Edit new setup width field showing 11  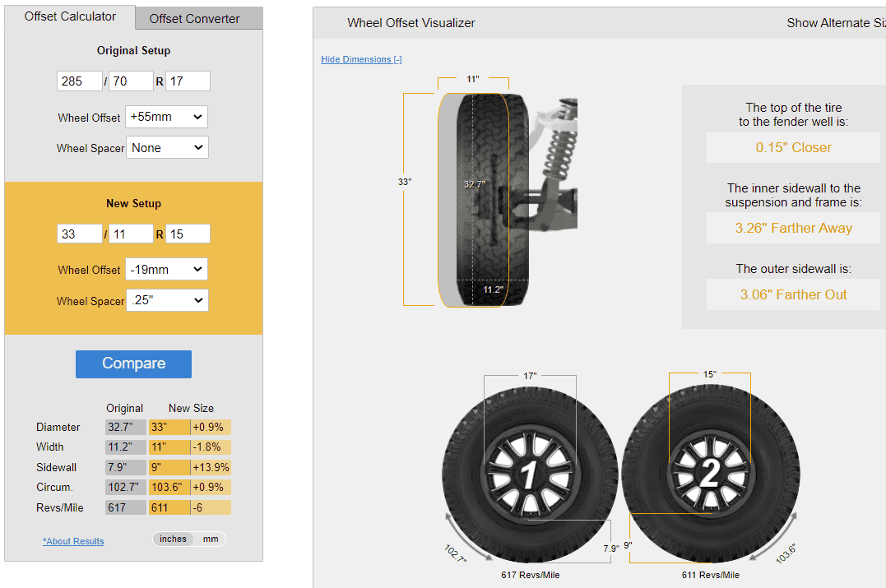(x=131, y=234)
